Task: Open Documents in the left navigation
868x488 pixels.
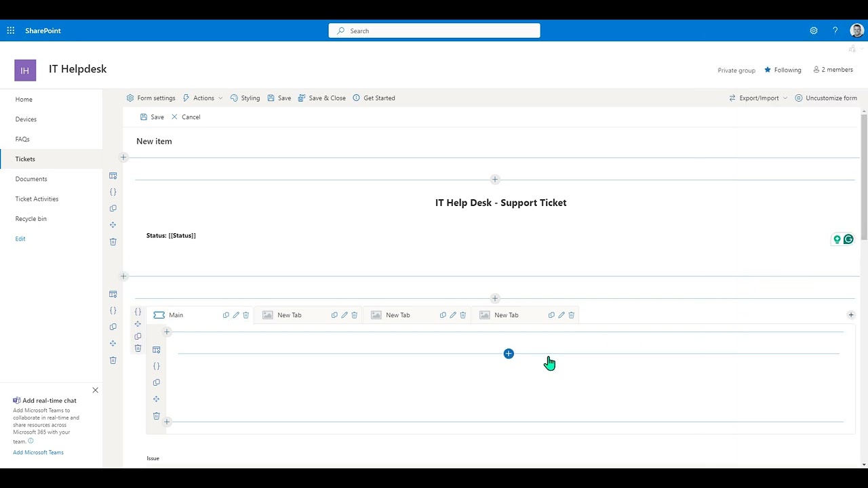Action: click(31, 179)
